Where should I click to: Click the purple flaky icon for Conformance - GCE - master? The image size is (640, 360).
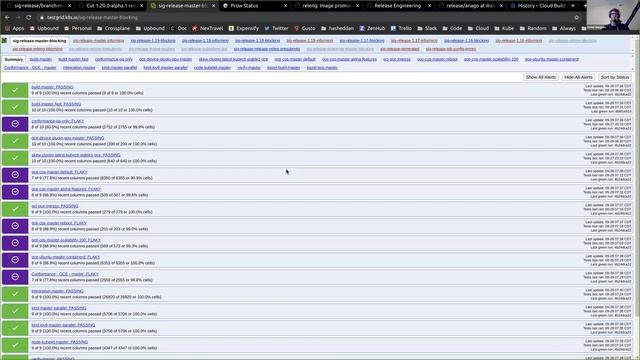tap(15, 277)
